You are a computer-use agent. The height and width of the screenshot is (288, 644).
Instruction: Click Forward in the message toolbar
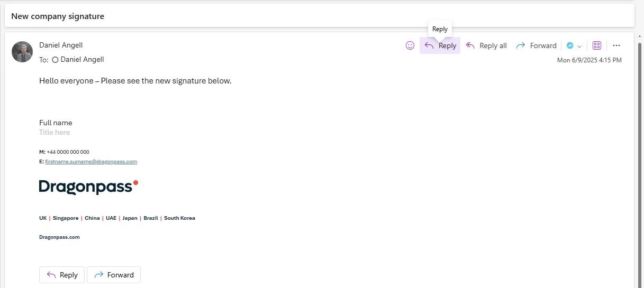click(x=536, y=45)
